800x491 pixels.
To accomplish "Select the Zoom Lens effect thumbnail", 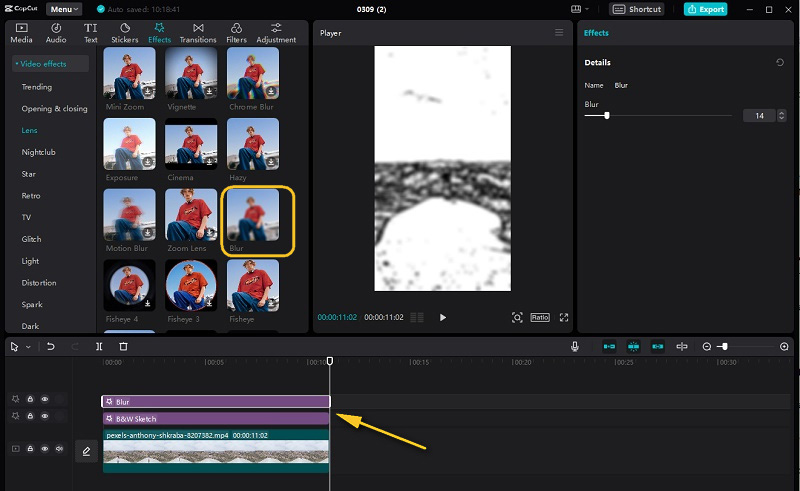I will point(191,215).
